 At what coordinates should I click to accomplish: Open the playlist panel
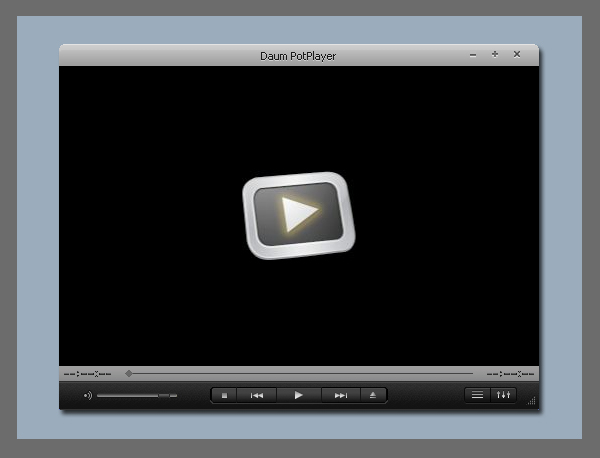(x=477, y=395)
